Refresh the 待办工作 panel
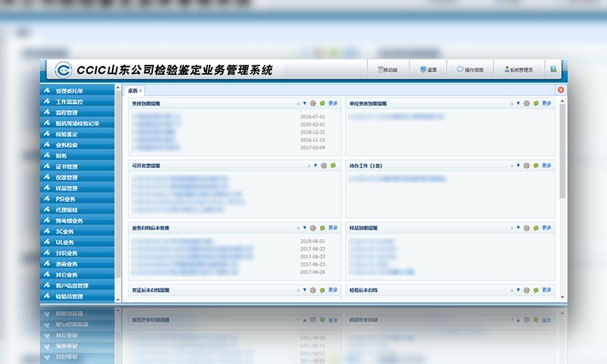The height and width of the screenshot is (364, 607). coord(536,166)
